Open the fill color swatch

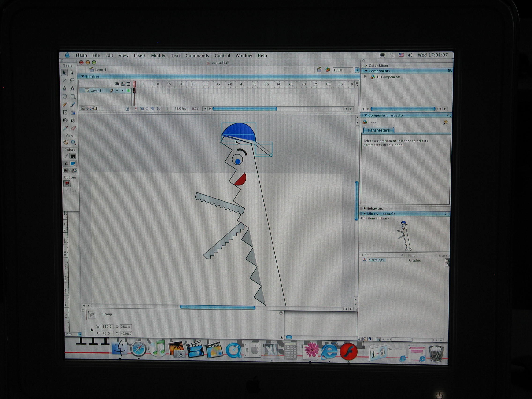click(73, 163)
